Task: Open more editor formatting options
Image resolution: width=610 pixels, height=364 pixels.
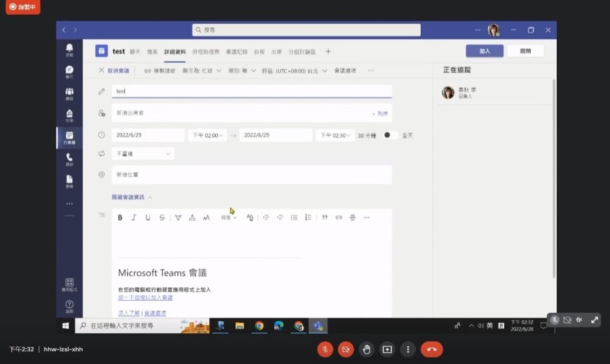Action: (x=367, y=217)
